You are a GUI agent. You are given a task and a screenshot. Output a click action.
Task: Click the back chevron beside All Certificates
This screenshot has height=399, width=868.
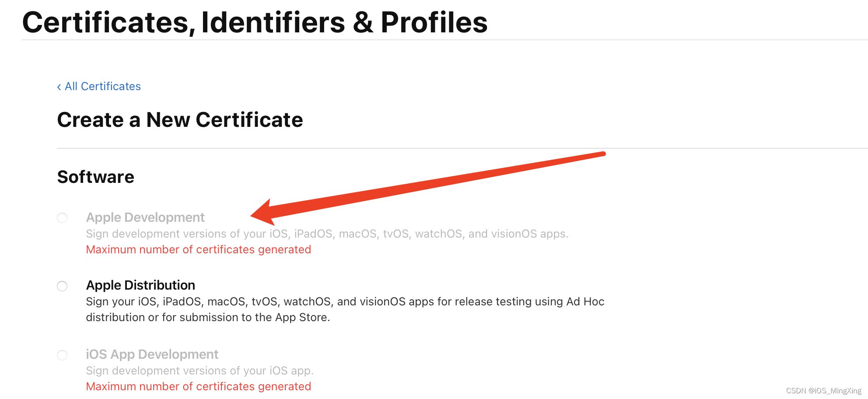coord(59,86)
